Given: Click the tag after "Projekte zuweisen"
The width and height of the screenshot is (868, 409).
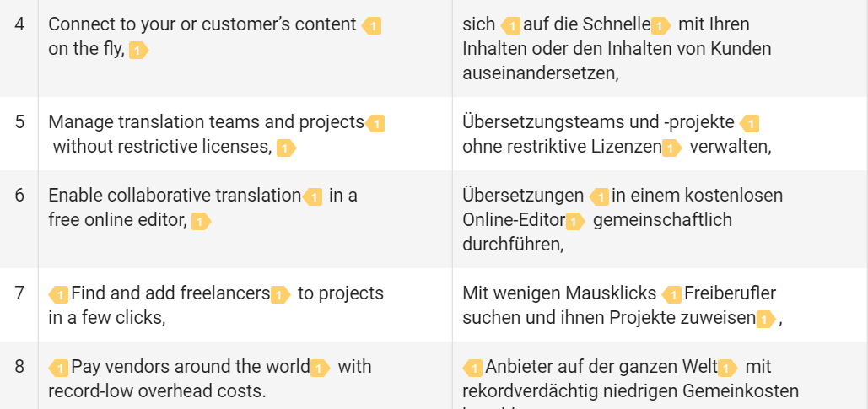Looking at the screenshot, I should click(766, 320).
